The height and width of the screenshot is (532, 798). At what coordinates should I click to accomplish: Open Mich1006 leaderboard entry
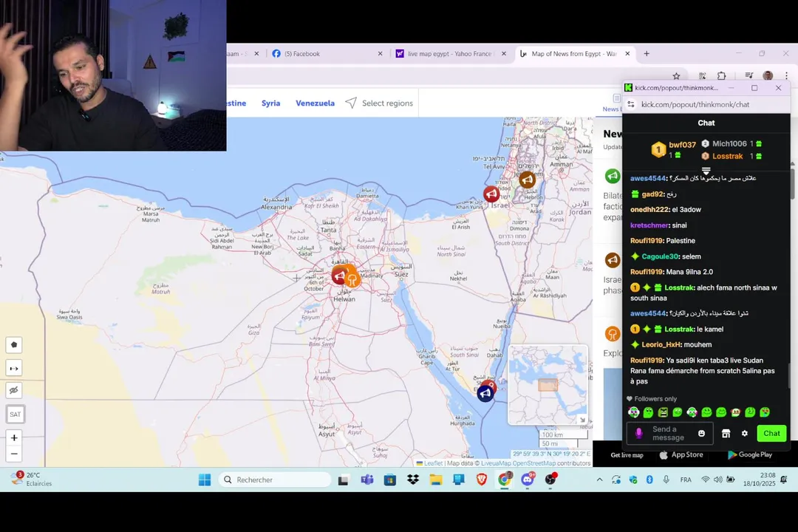coord(731,143)
